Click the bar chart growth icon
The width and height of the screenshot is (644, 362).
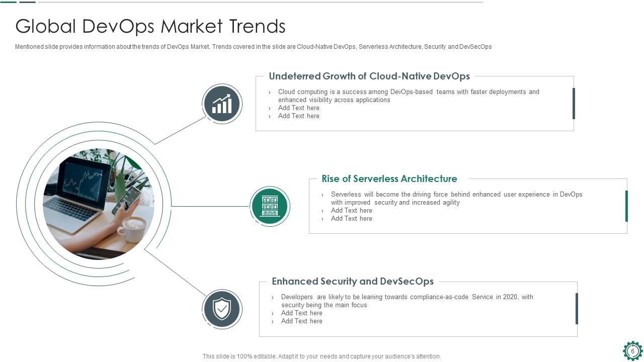tap(222, 104)
